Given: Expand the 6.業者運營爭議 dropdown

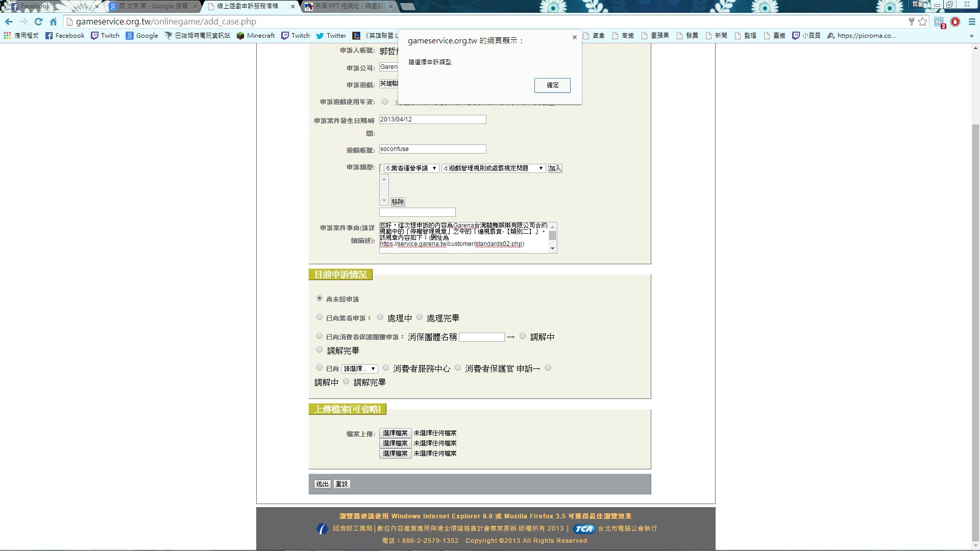Looking at the screenshot, I should coord(411,168).
